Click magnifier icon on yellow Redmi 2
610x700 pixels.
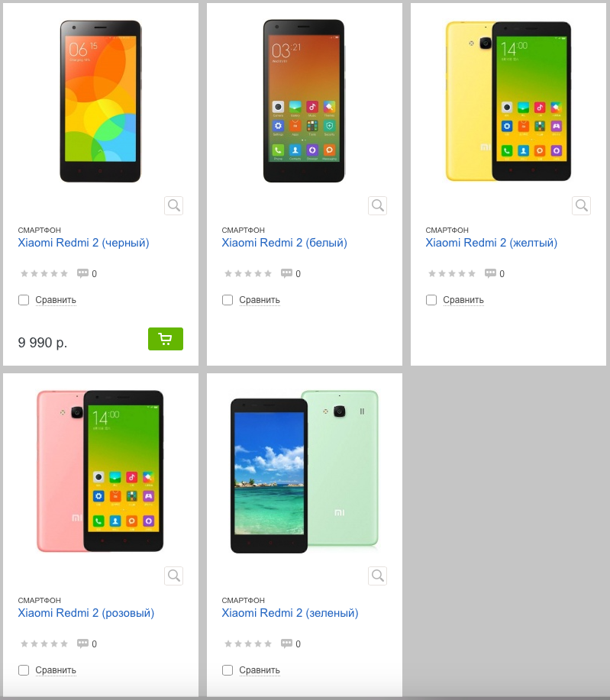[x=581, y=206]
